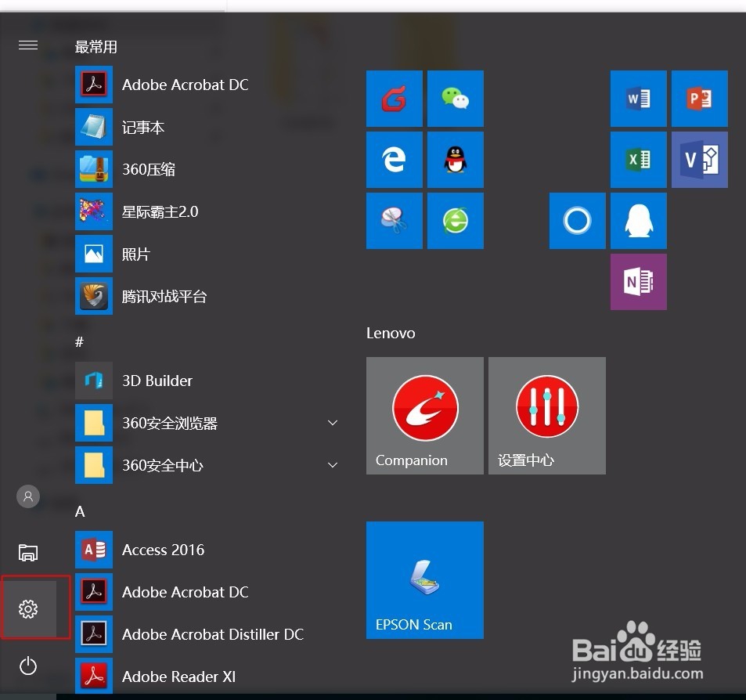Click the # section letter header
This screenshot has height=700, width=746.
pyautogui.click(x=79, y=341)
